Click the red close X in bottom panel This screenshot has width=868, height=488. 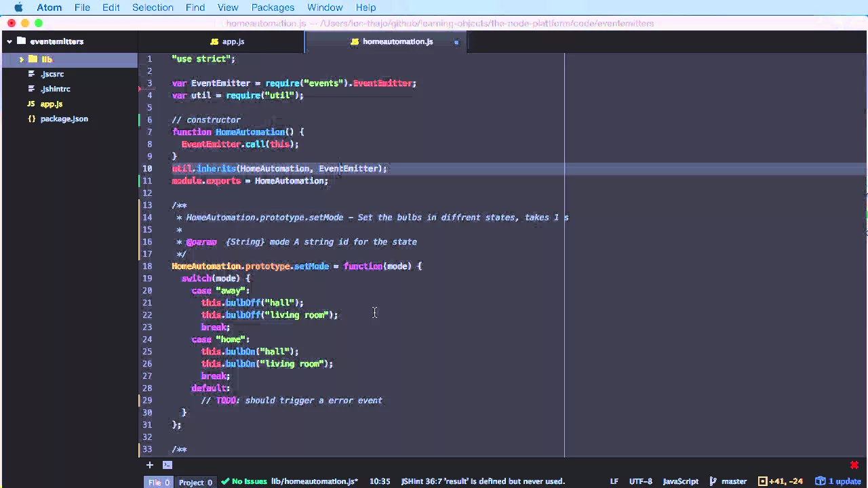pyautogui.click(x=854, y=465)
